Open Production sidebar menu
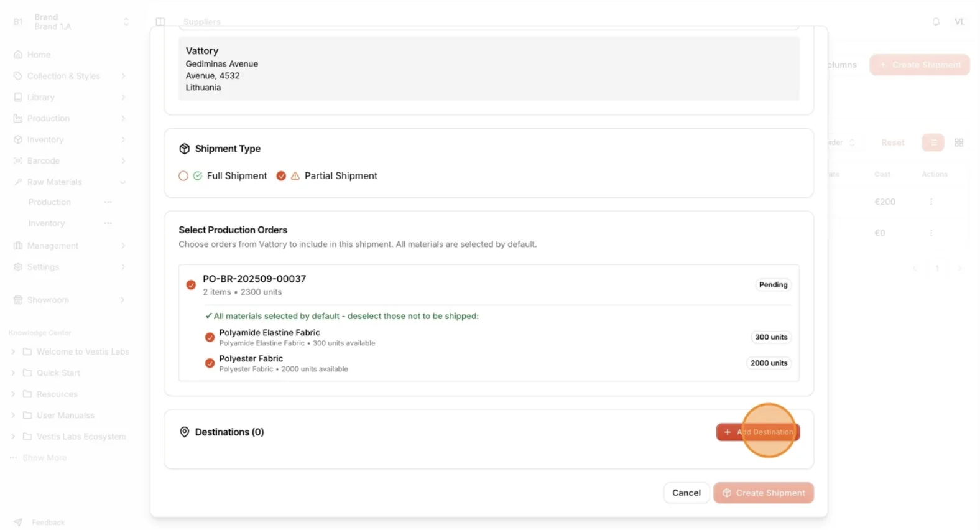 49,118
